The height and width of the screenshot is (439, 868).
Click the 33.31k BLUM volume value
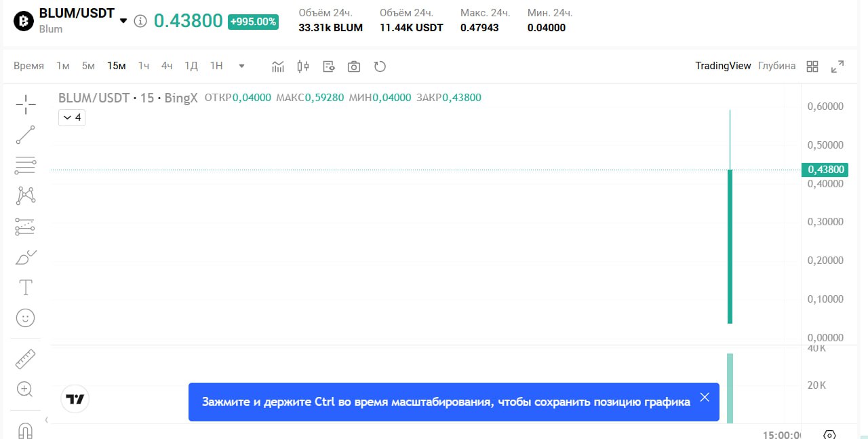click(x=331, y=28)
